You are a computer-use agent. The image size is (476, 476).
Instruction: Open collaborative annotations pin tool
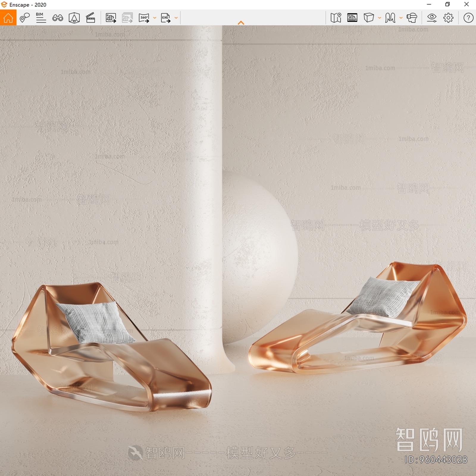click(24, 18)
